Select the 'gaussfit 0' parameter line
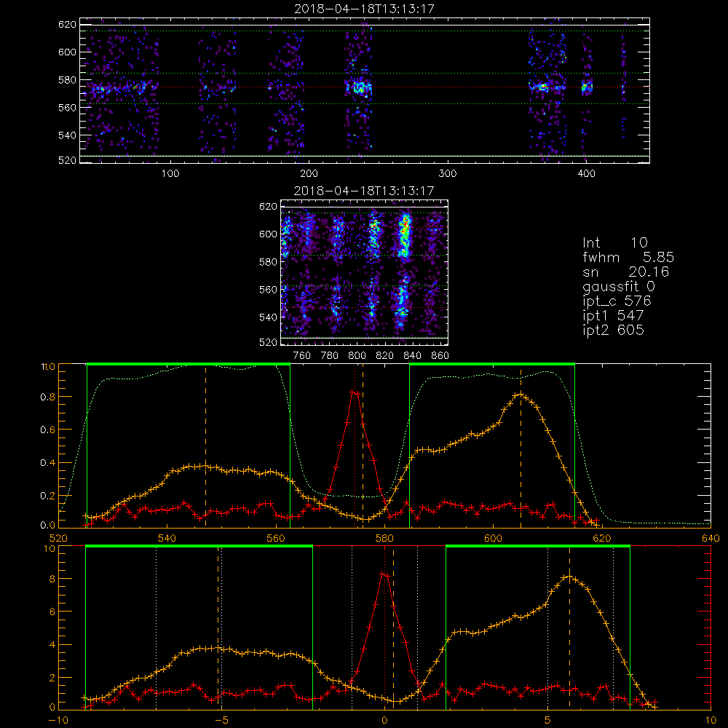 click(619, 287)
